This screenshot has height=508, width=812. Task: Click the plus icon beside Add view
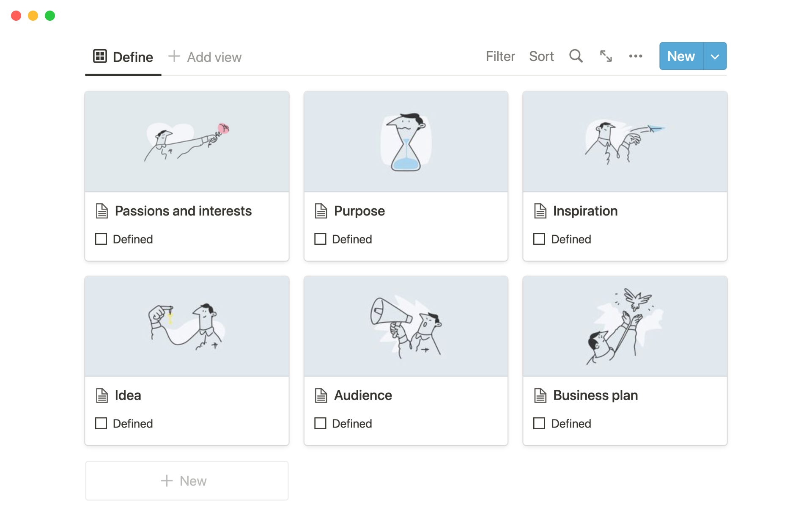[174, 56]
